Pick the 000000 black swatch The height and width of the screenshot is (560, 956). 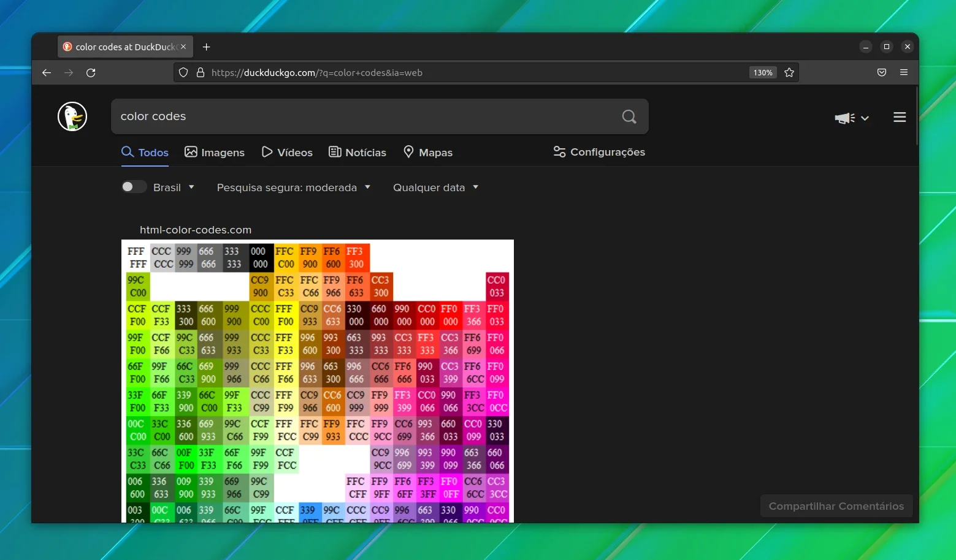pos(261,258)
